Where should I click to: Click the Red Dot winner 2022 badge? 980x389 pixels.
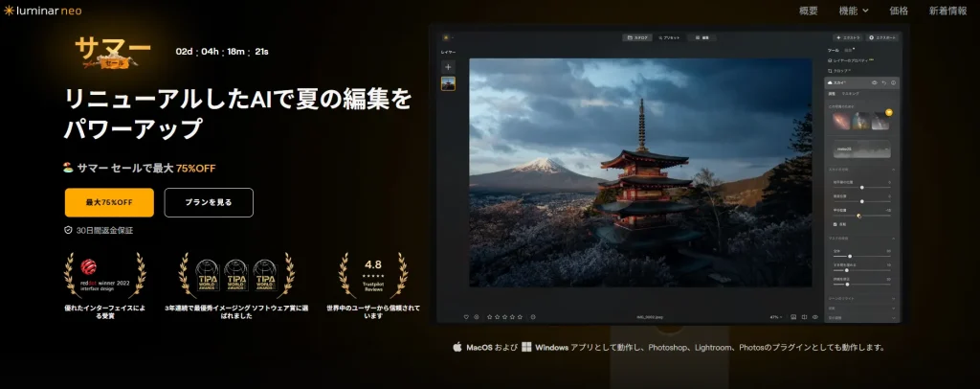pyautogui.click(x=105, y=275)
